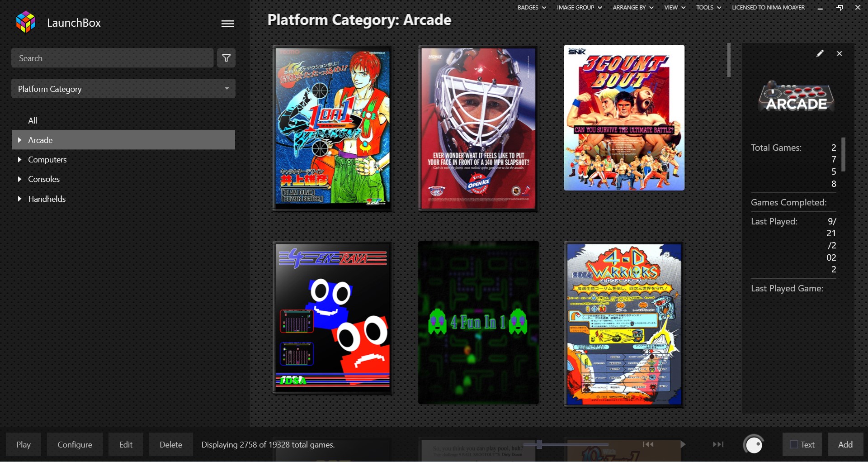Screen dimensions: 868x462
Task: Open the Arrange By menu
Action: (633, 7)
